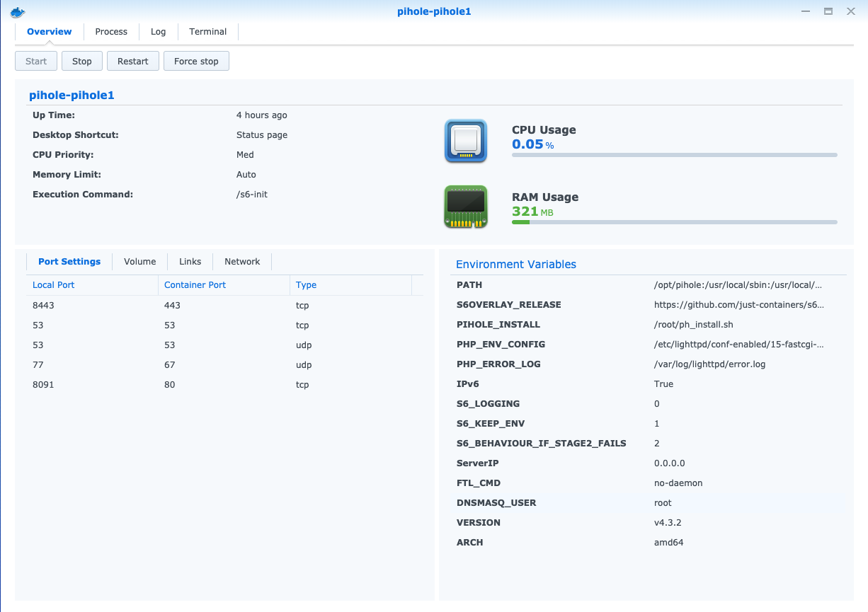Screen dimensions: 868x612
Task: Click the RAM Usage progress bar
Action: tap(674, 222)
